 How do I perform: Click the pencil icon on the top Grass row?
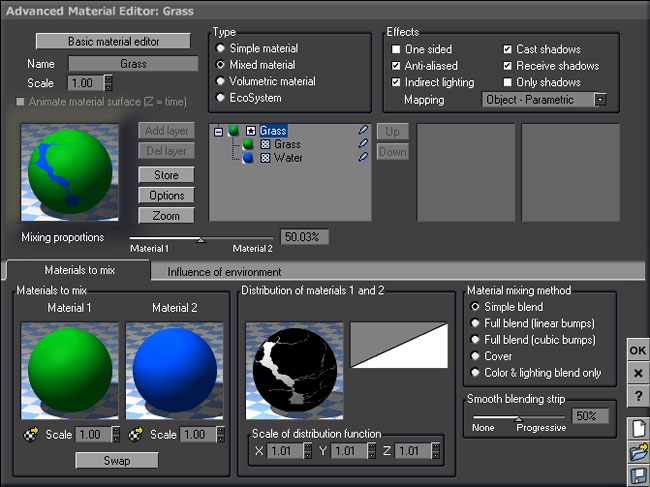[x=363, y=130]
